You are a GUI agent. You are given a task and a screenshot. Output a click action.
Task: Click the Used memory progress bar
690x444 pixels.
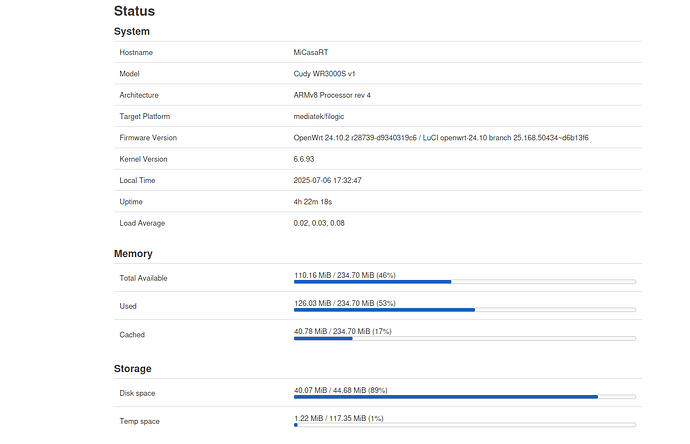pos(465,310)
